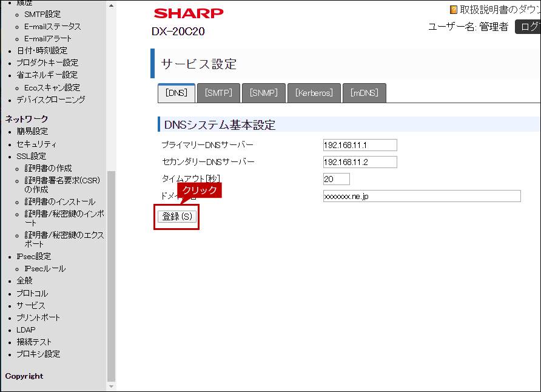Open 接続テスト
541x392 pixels.
tap(34, 342)
